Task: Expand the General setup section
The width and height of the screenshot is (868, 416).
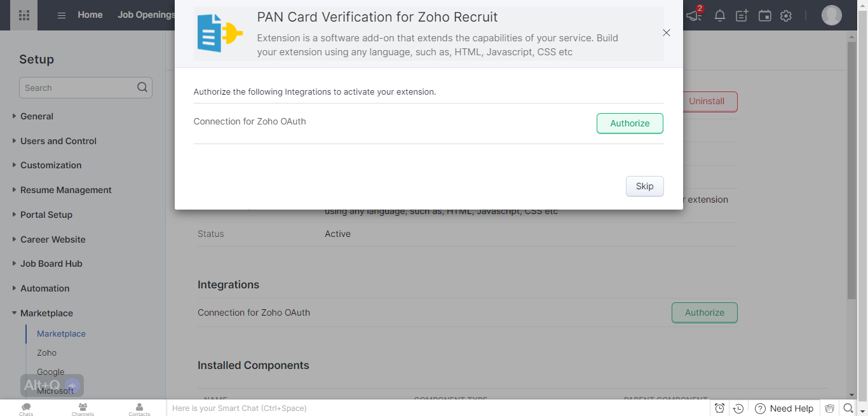Action: [x=37, y=116]
